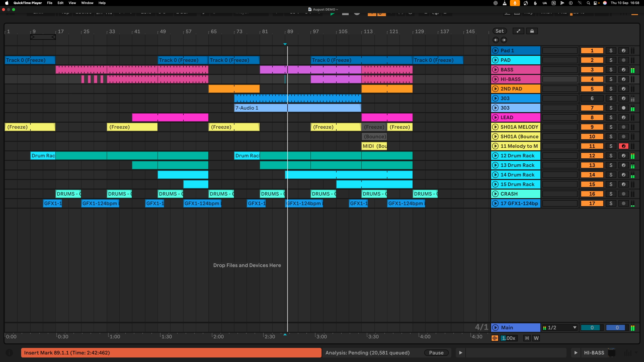Jump to previous locator arrow

click(496, 40)
